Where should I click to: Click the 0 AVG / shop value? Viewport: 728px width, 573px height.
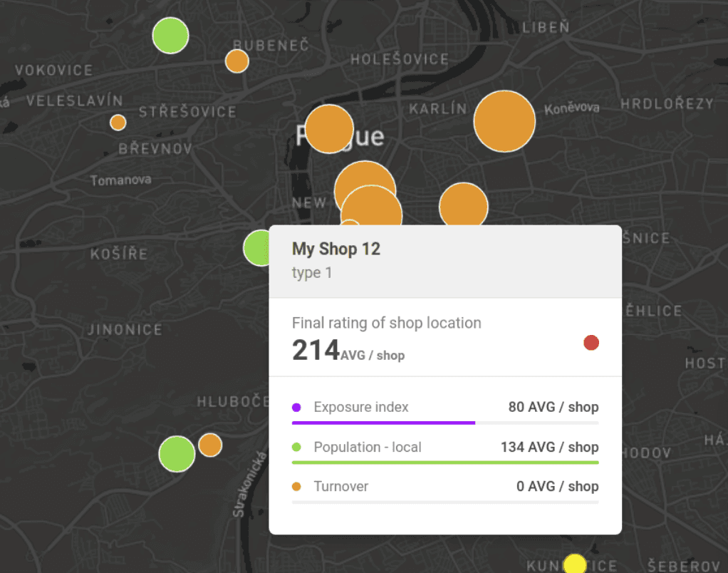pos(558,487)
